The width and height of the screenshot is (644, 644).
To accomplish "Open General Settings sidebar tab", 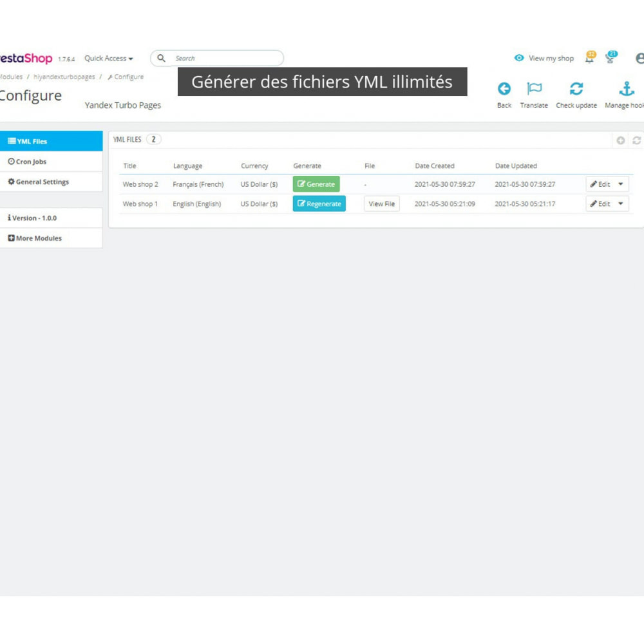I will (51, 182).
